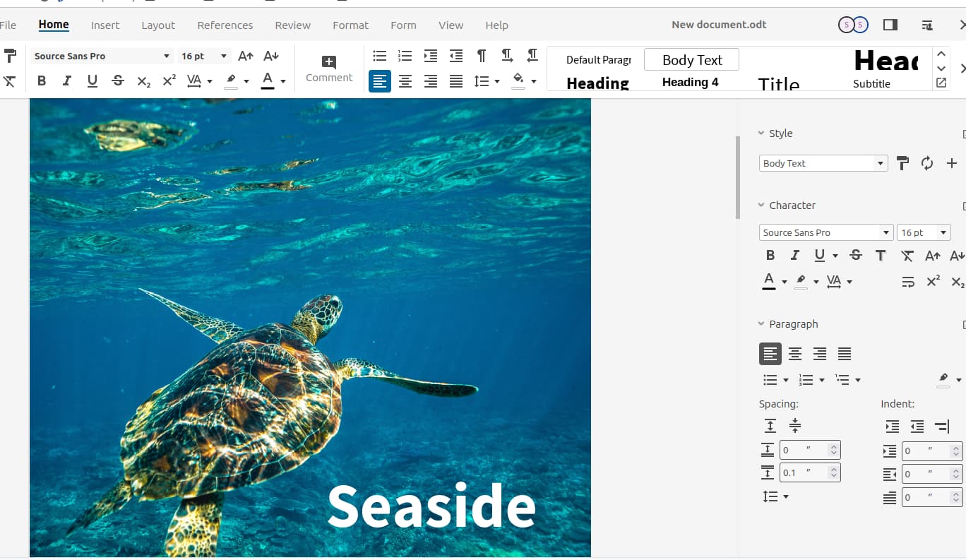Apply highlight color swatch in ribbon
Screen dimensions: 966x560
pos(231,81)
